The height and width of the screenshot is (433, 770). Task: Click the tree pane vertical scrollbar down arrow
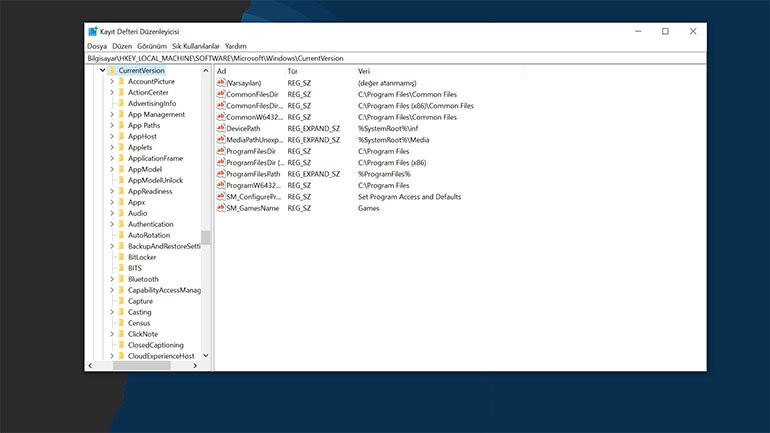(x=206, y=355)
